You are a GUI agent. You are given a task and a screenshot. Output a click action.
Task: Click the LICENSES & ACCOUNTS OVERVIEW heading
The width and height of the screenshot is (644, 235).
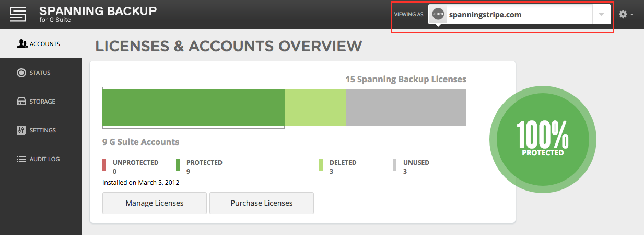pyautogui.click(x=229, y=46)
